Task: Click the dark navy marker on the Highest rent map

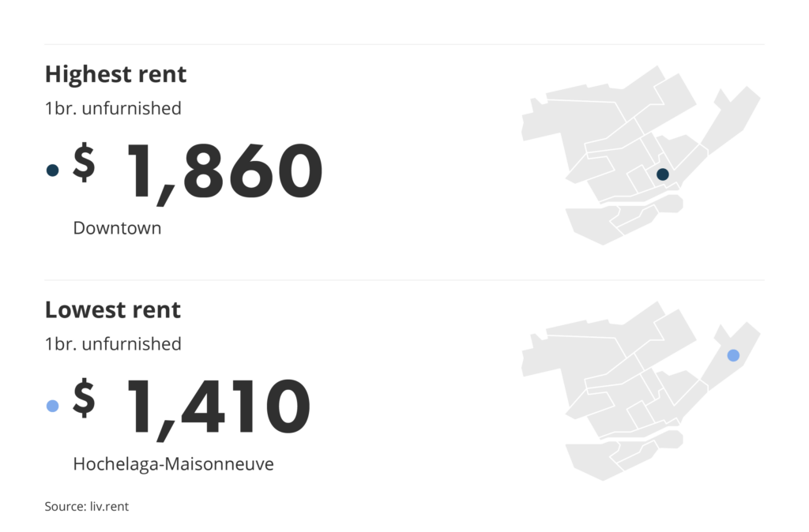Action: [662, 174]
